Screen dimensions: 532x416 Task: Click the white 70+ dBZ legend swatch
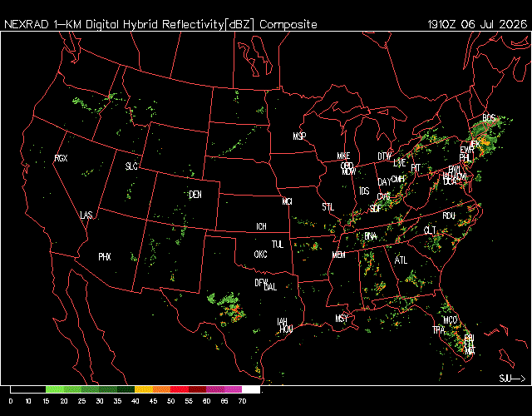[251, 389]
